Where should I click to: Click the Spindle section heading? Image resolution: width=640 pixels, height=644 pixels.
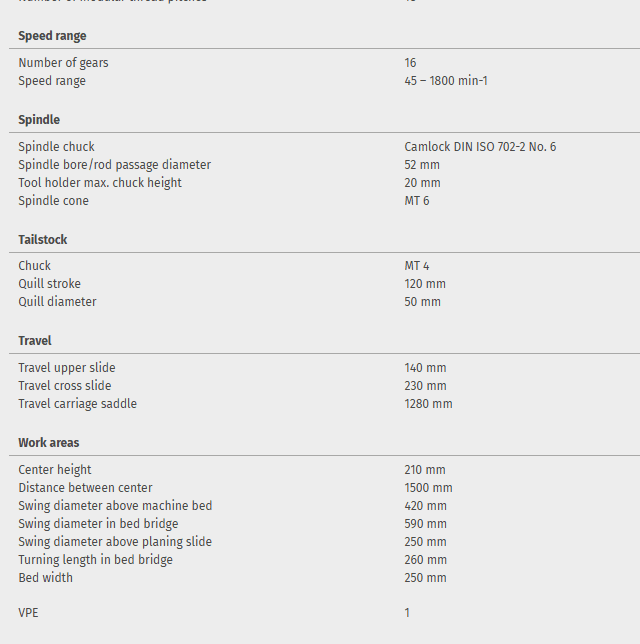pyautogui.click(x=39, y=120)
